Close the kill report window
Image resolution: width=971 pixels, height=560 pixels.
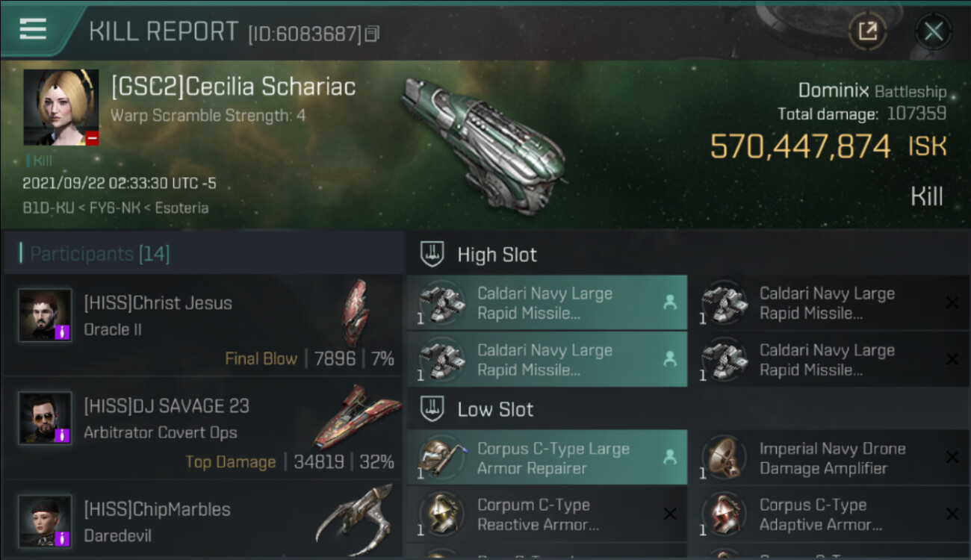point(933,31)
